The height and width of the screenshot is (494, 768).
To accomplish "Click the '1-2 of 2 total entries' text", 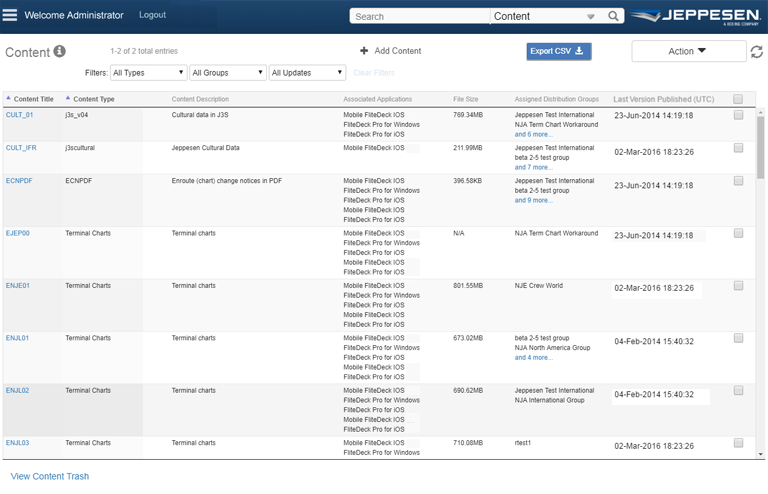I will [x=144, y=51].
